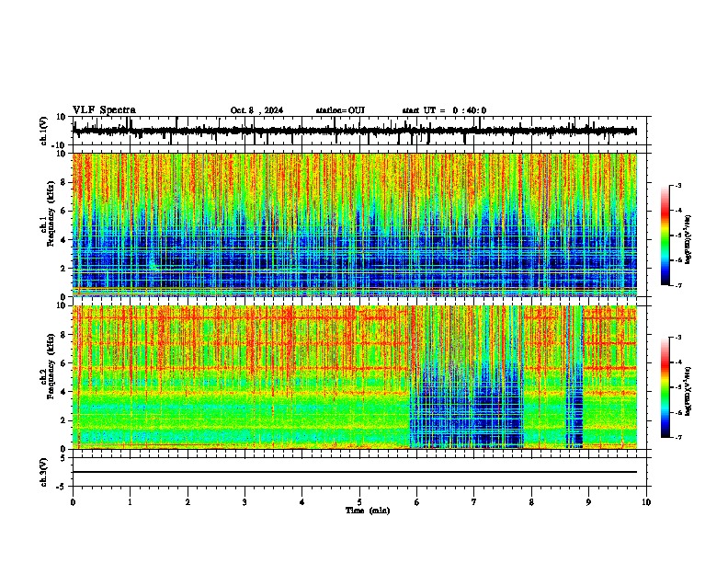Click the time axis tick label "5"

359,502
